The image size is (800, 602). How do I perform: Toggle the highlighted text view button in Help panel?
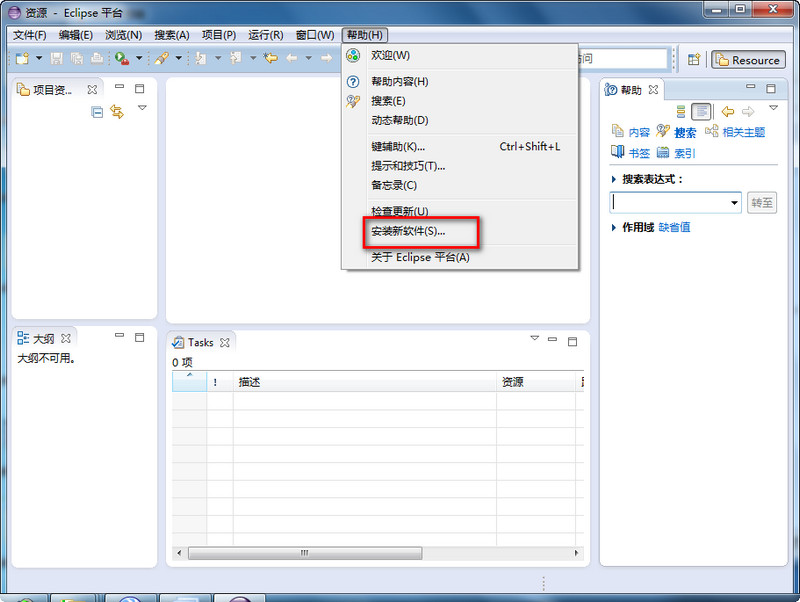(702, 111)
